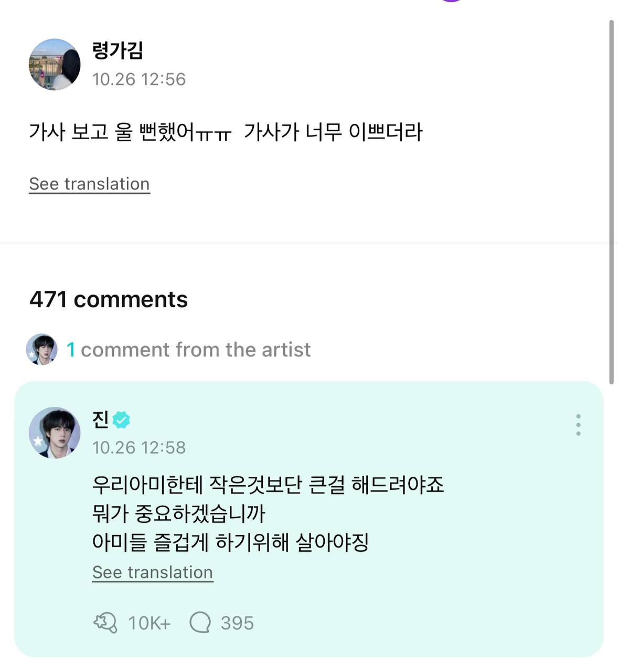Click the vertical scrollbar on the right
Image resolution: width=618 pixels, height=672 pixels.
coord(611,202)
